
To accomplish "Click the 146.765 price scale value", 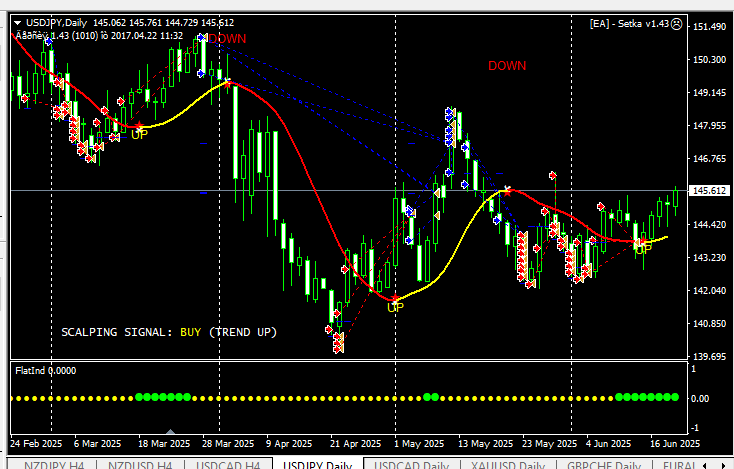I will click(709, 159).
